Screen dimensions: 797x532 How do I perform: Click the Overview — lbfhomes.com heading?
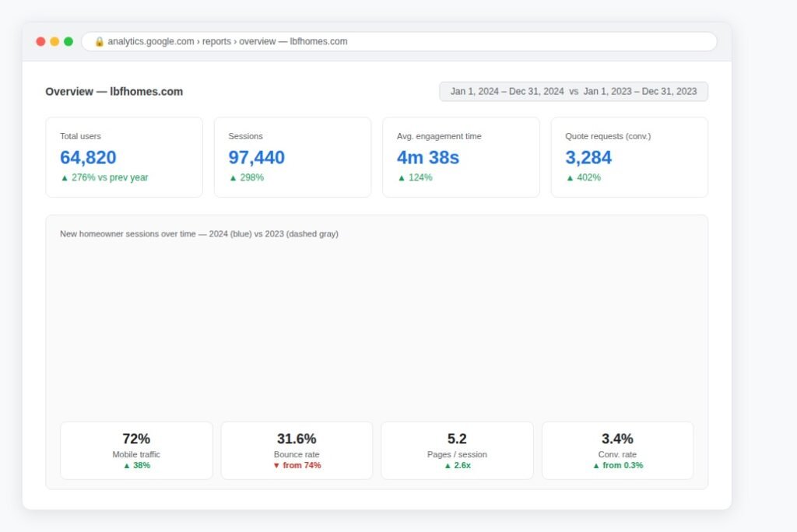click(114, 92)
